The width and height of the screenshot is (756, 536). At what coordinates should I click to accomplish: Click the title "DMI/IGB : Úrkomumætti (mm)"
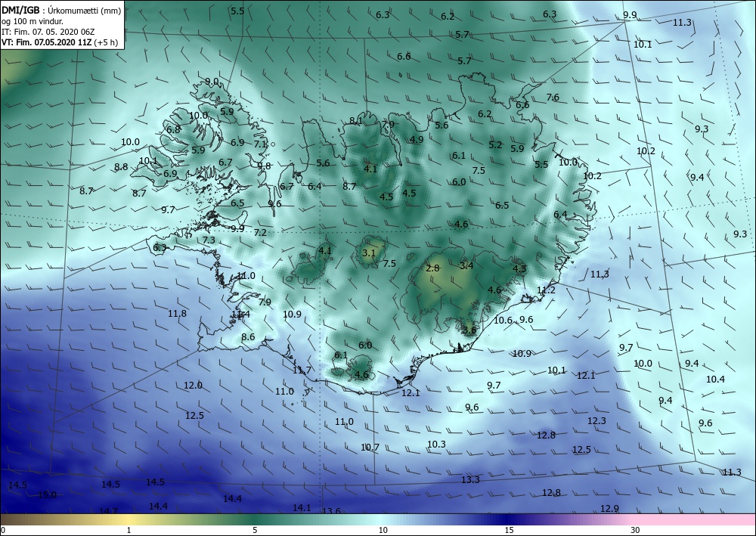point(61,10)
